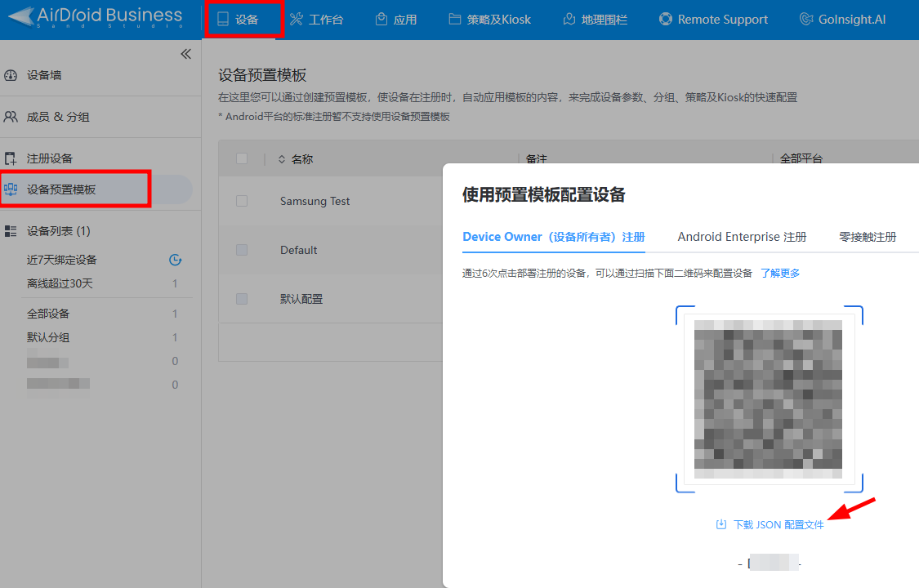
Task: Click the 了解更多 link
Action: pos(780,273)
